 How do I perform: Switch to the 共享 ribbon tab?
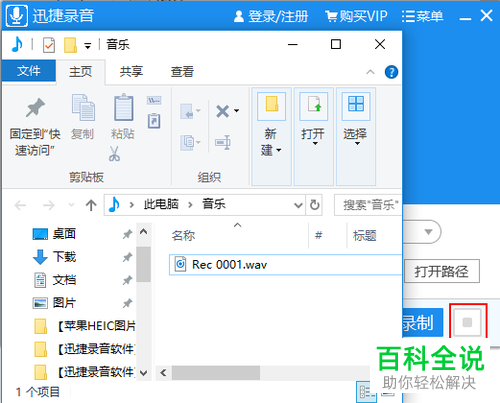coord(131,71)
